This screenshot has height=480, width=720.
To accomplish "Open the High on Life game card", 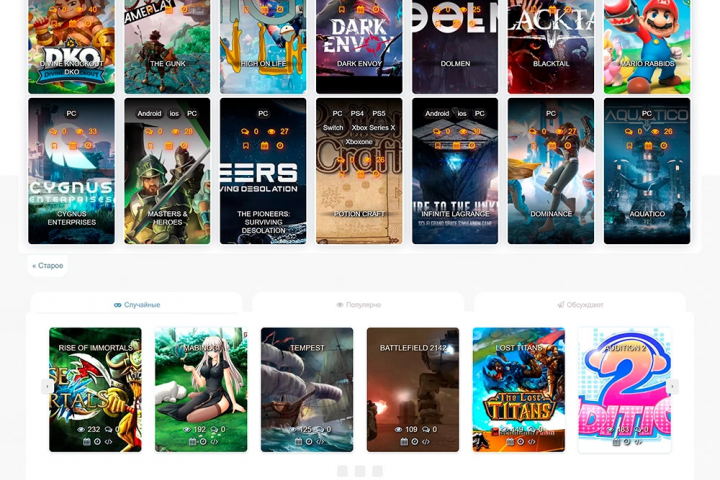I will pos(263,47).
